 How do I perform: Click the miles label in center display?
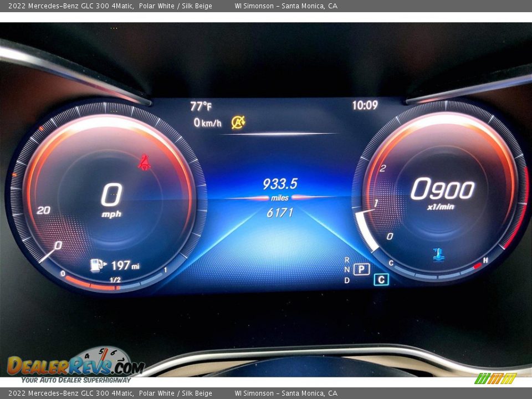[x=279, y=198]
